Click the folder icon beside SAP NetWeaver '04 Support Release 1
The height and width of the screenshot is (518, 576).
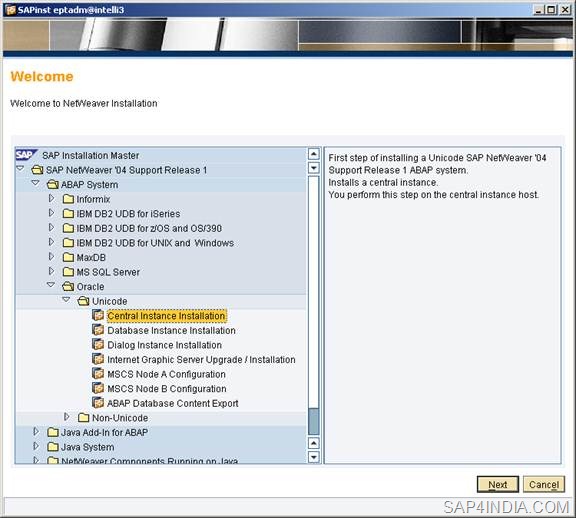[x=37, y=170]
